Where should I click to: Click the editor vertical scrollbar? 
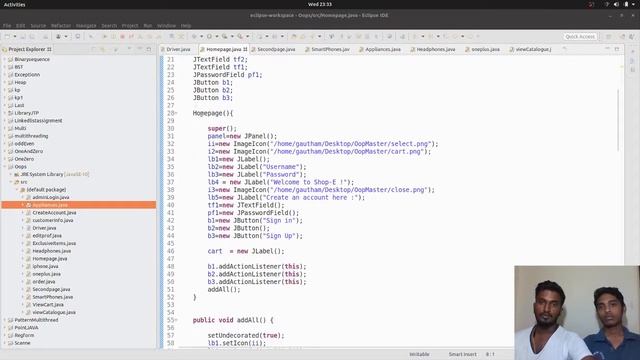point(618,120)
